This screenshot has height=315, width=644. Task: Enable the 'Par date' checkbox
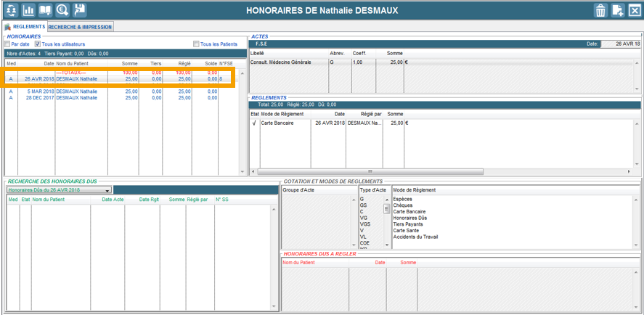(8, 44)
